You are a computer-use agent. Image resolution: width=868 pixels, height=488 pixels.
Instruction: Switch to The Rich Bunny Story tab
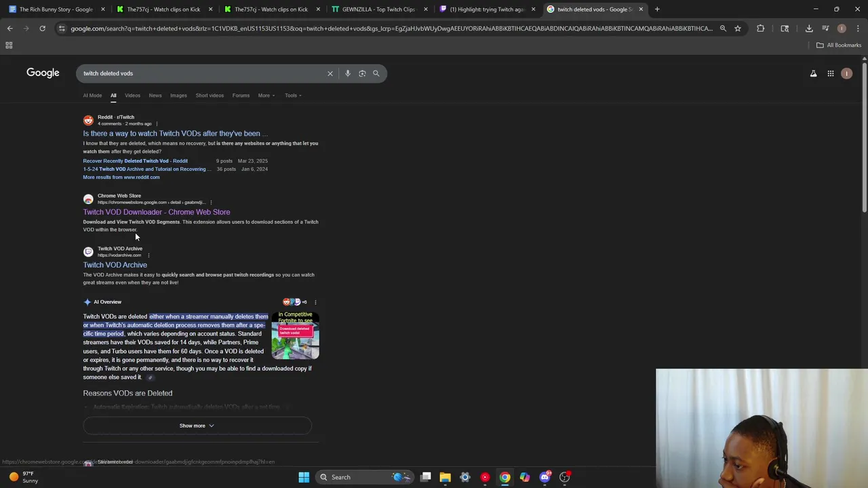coord(57,9)
